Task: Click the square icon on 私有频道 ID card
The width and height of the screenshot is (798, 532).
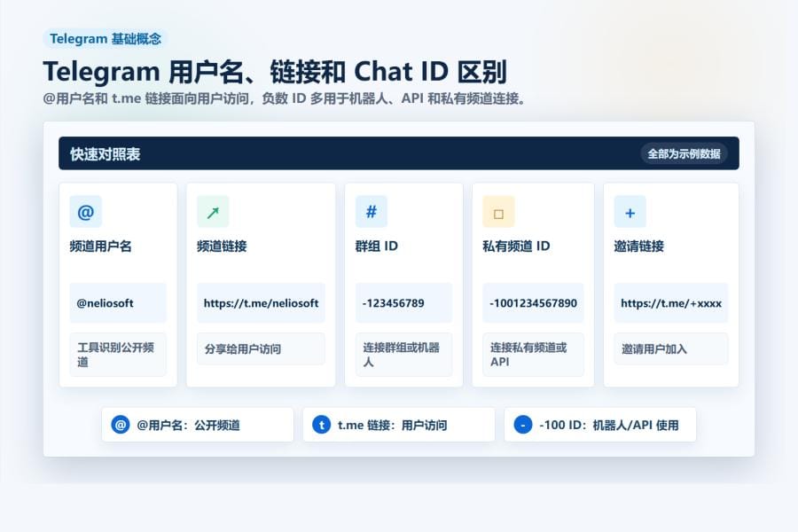Action: [498, 212]
